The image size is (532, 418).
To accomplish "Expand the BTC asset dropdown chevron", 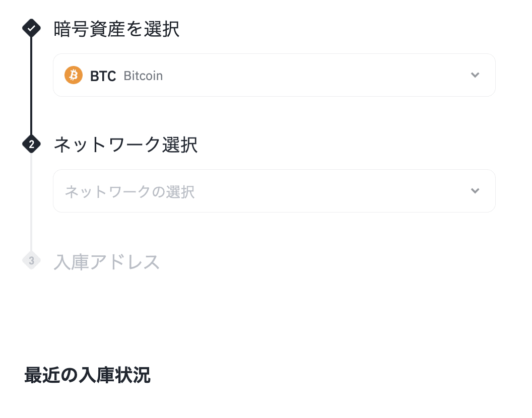I will (x=475, y=75).
